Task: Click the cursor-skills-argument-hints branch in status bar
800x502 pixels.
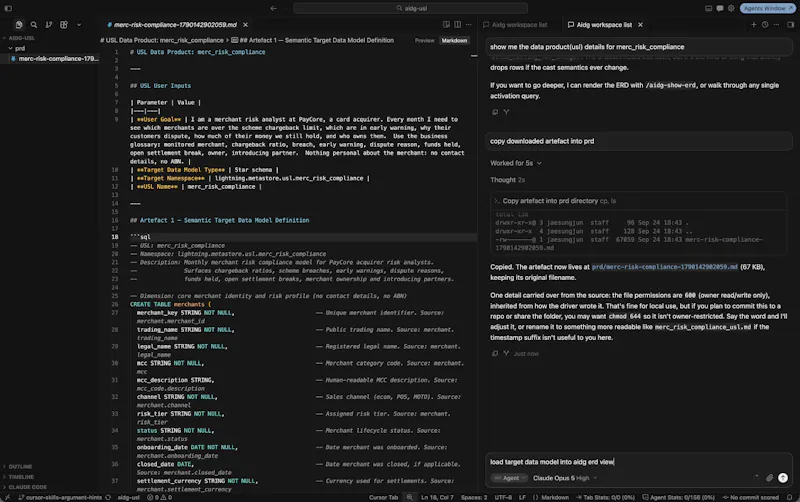Action: coord(60,497)
